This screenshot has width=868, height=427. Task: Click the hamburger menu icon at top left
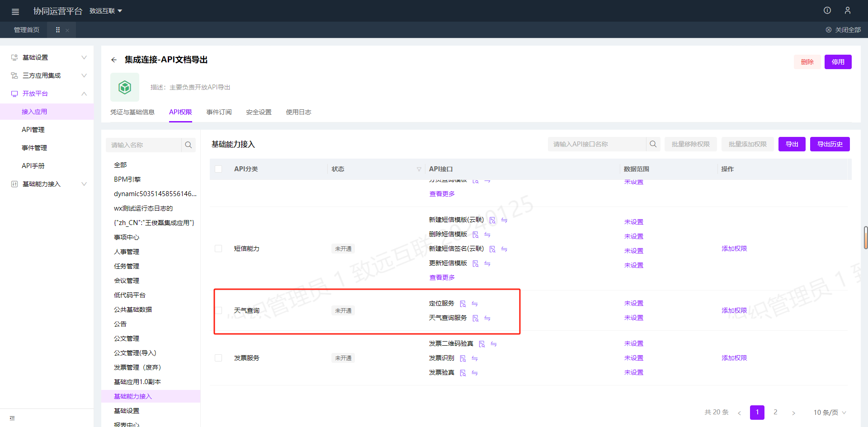(15, 11)
